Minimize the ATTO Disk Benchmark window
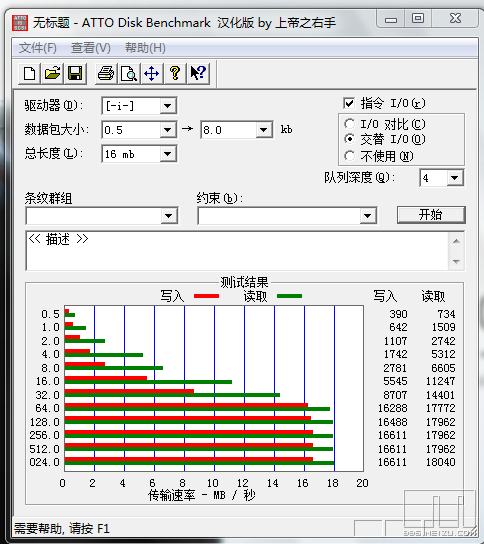Viewport: 484px width, 544px height. (x=391, y=19)
